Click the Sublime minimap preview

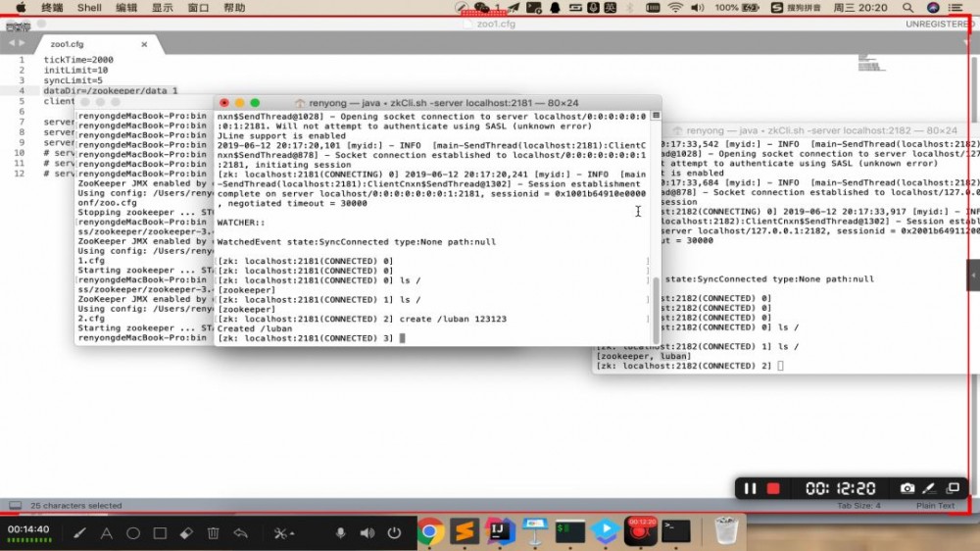871,63
